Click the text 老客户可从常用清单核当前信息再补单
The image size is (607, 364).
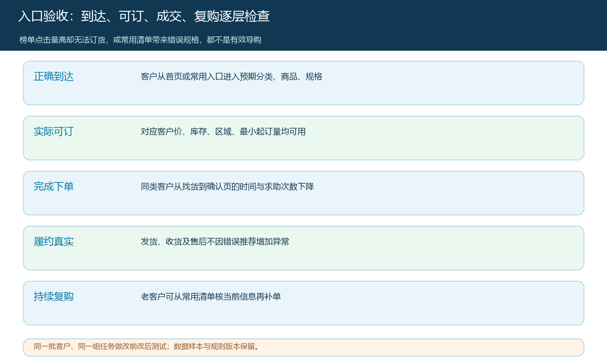211,297
